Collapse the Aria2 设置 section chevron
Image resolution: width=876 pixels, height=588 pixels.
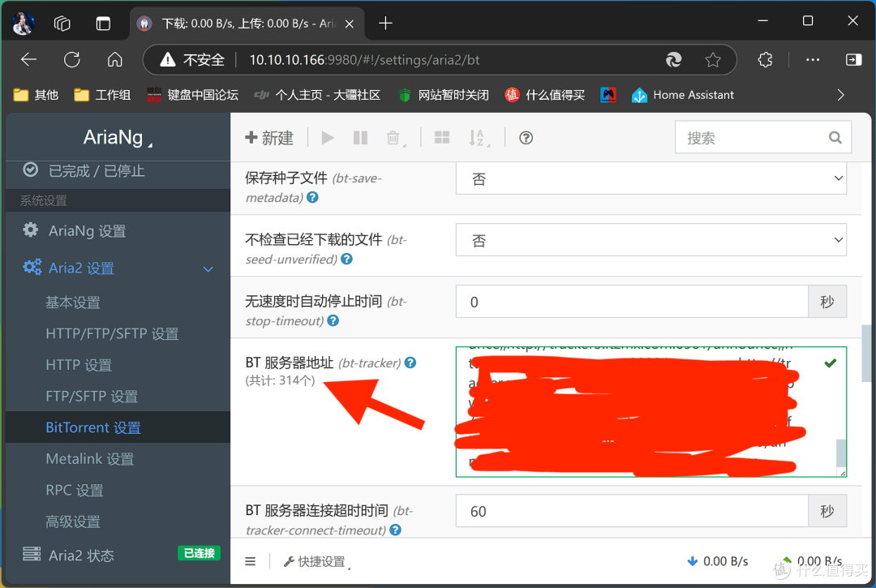[x=208, y=268]
